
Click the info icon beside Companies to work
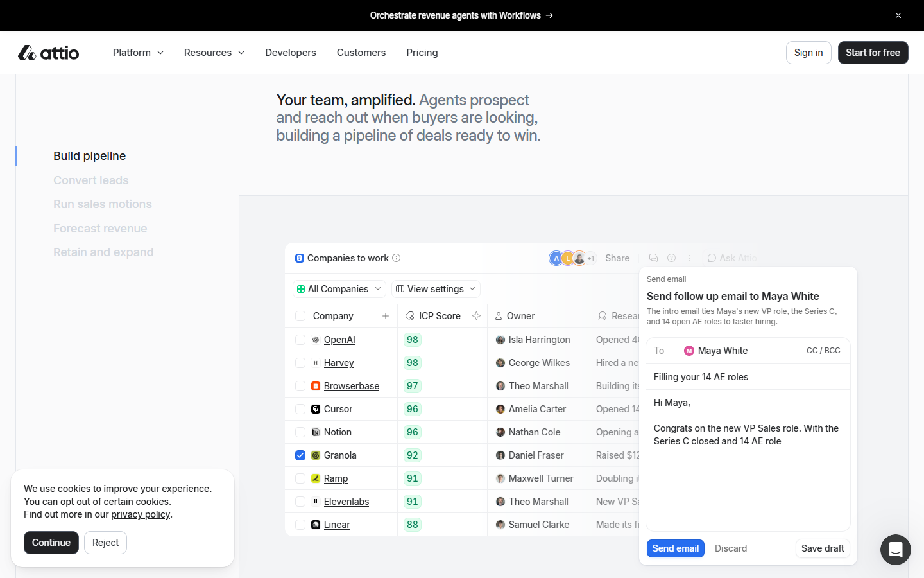pos(397,258)
